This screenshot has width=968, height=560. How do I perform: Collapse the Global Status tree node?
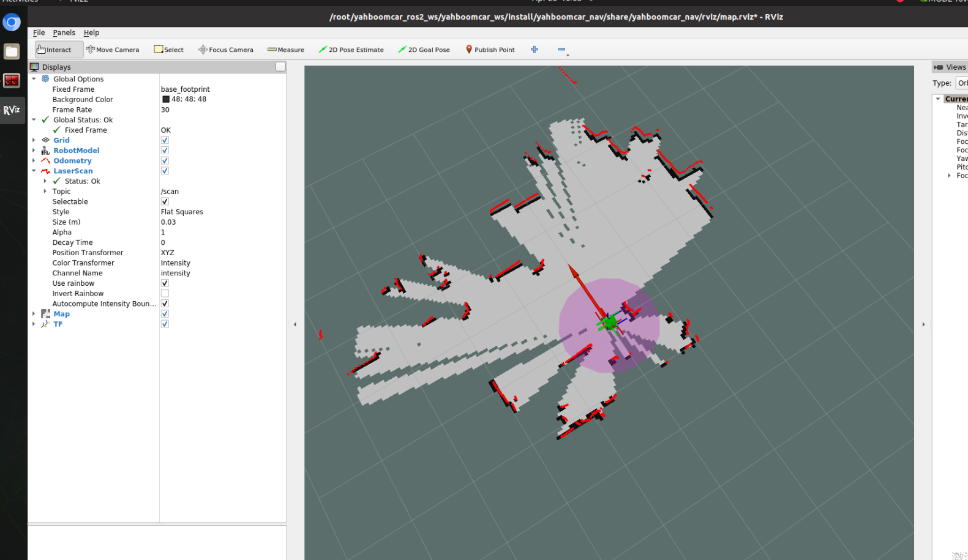click(34, 120)
